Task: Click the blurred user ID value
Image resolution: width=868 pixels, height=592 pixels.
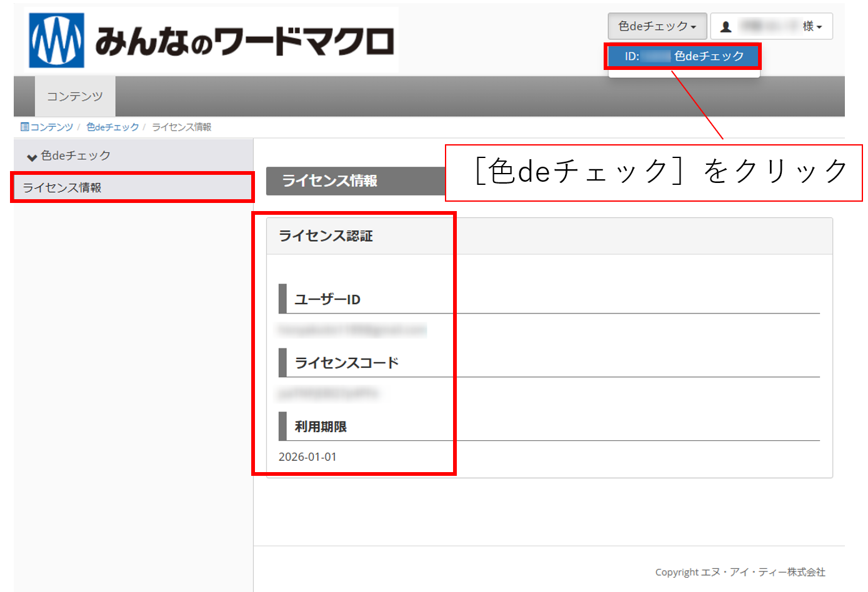Action: tap(352, 329)
